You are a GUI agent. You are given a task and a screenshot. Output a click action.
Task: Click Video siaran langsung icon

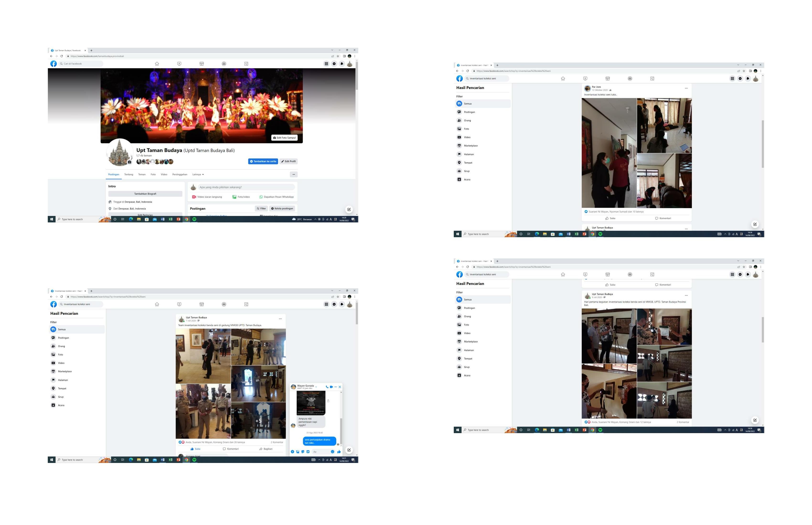pyautogui.click(x=194, y=197)
